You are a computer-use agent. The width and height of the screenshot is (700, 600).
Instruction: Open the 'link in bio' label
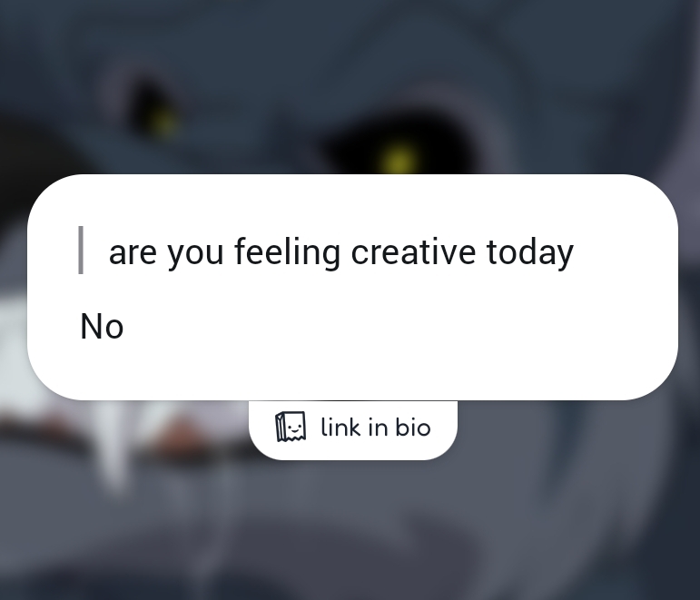click(x=376, y=428)
